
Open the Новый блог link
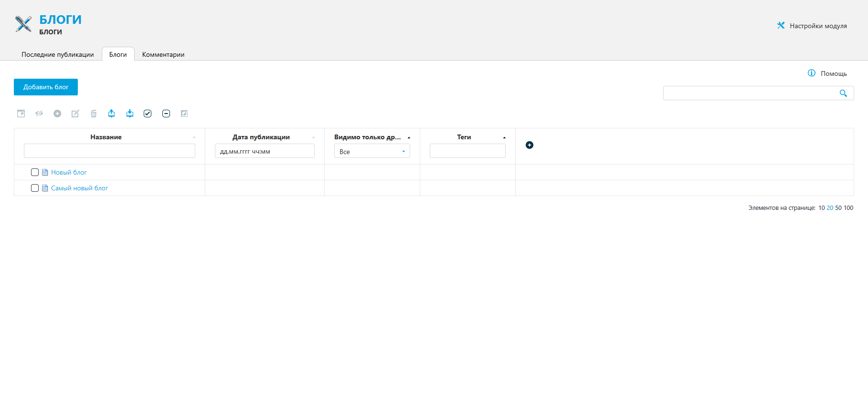(x=69, y=172)
